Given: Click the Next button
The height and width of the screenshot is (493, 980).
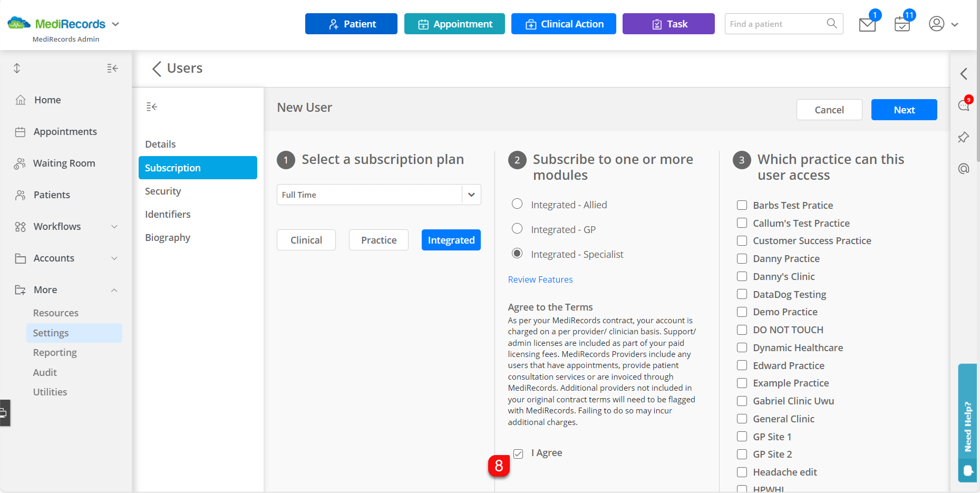Looking at the screenshot, I should click(x=904, y=110).
